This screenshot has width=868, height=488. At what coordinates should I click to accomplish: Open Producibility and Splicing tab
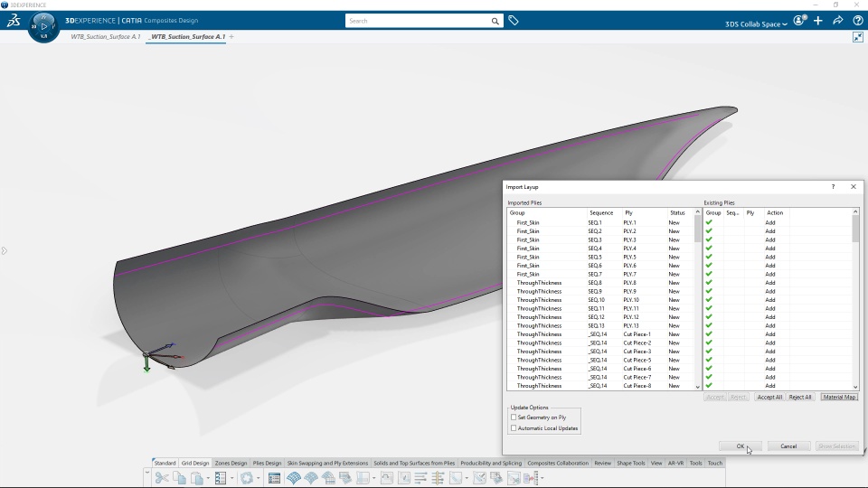coord(491,463)
